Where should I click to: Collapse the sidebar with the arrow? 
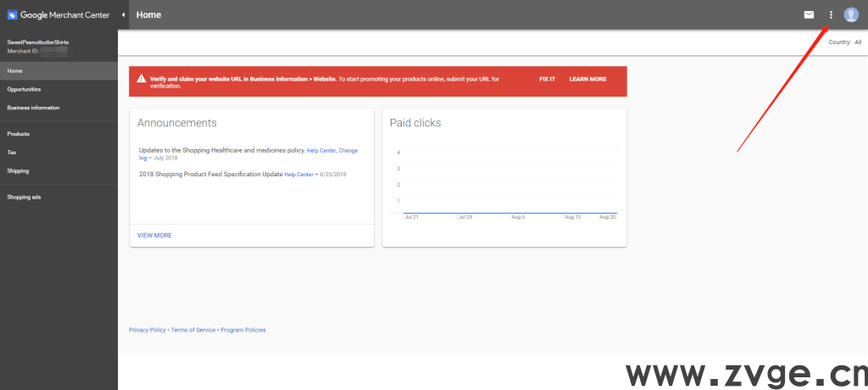pos(123,14)
